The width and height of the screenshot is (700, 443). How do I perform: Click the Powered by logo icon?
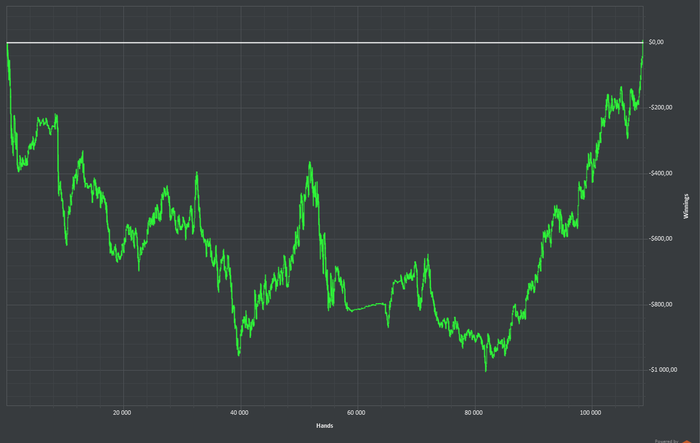coord(687,441)
